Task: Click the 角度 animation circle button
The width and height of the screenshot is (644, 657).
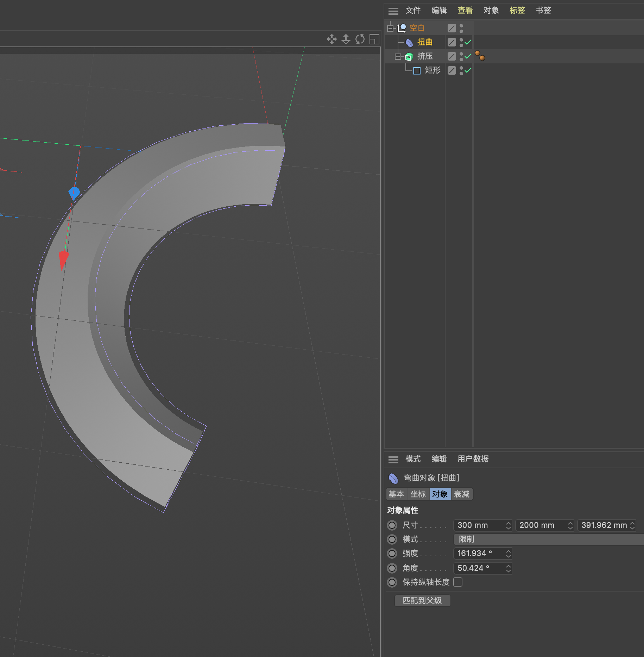Action: (x=392, y=568)
